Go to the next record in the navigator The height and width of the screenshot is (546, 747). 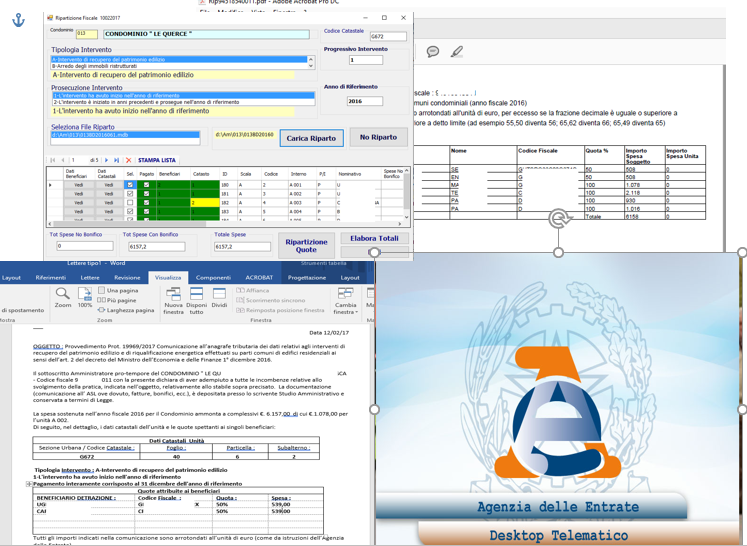tap(106, 160)
